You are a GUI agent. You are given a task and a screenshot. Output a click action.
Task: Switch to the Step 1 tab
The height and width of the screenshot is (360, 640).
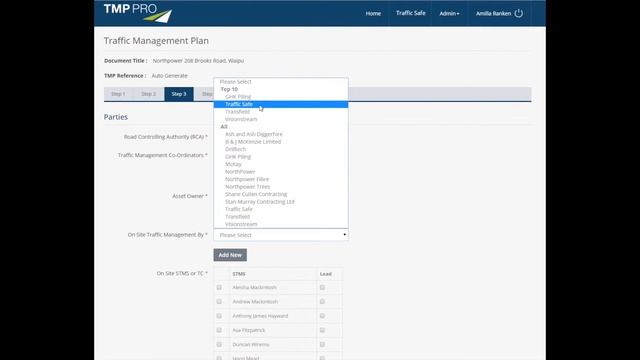pyautogui.click(x=118, y=94)
